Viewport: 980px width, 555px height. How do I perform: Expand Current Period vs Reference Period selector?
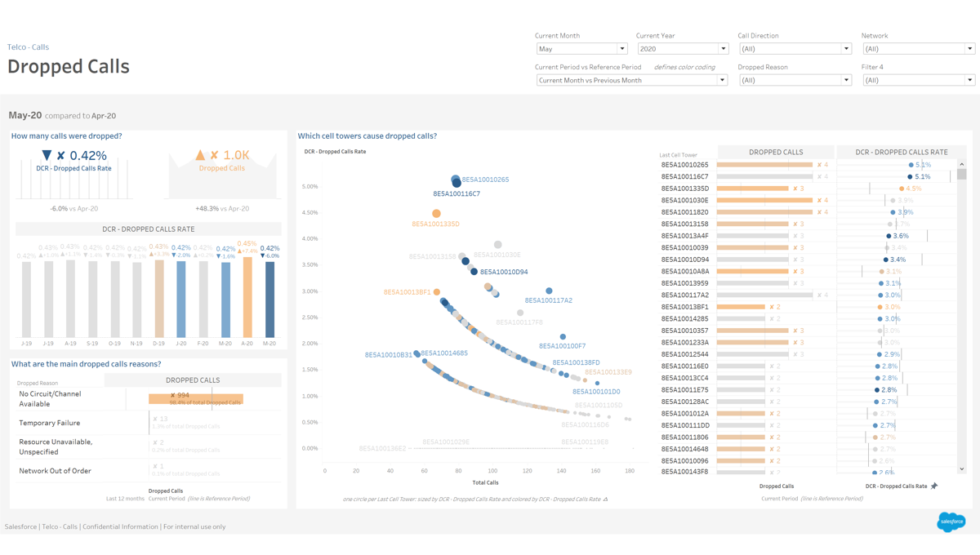pyautogui.click(x=631, y=80)
